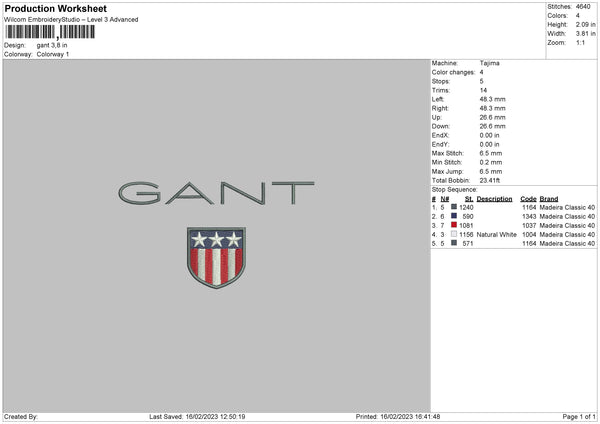Click the Max Stitch value 6.5 mm
The image size is (600, 424).
(x=491, y=153)
